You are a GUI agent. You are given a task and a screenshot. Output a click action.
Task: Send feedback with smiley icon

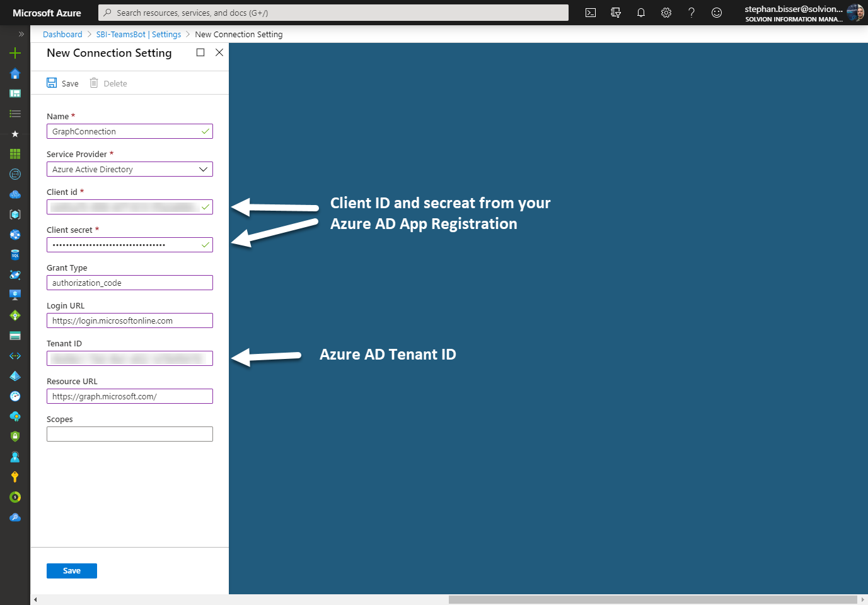(717, 13)
